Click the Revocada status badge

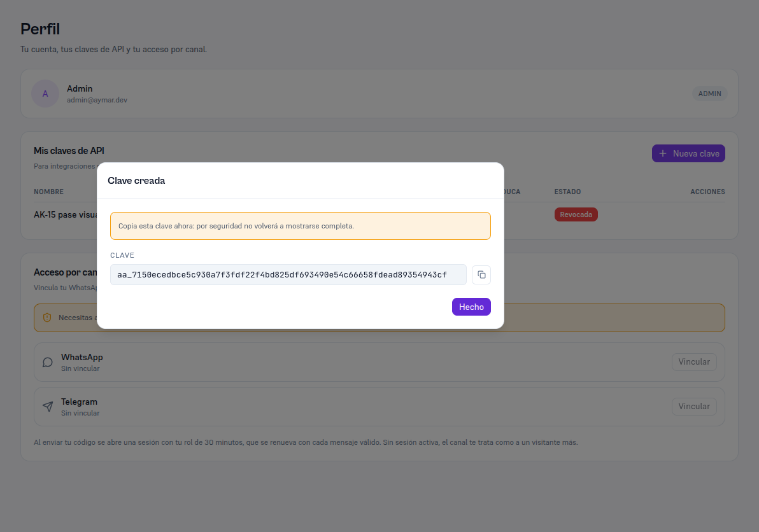tap(576, 214)
